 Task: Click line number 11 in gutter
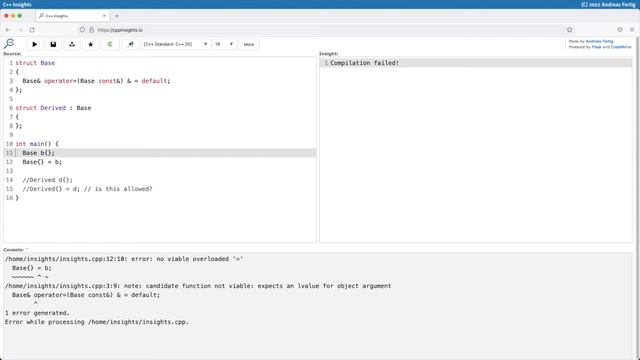click(x=9, y=153)
